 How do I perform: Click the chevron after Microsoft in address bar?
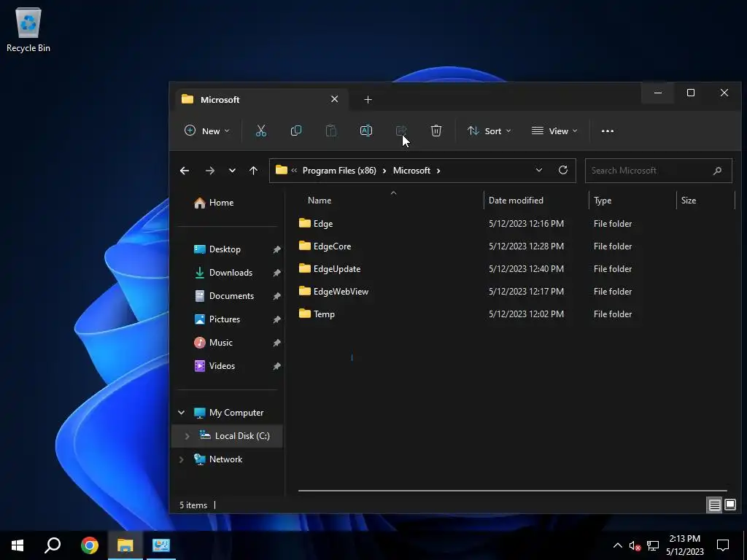click(x=438, y=171)
